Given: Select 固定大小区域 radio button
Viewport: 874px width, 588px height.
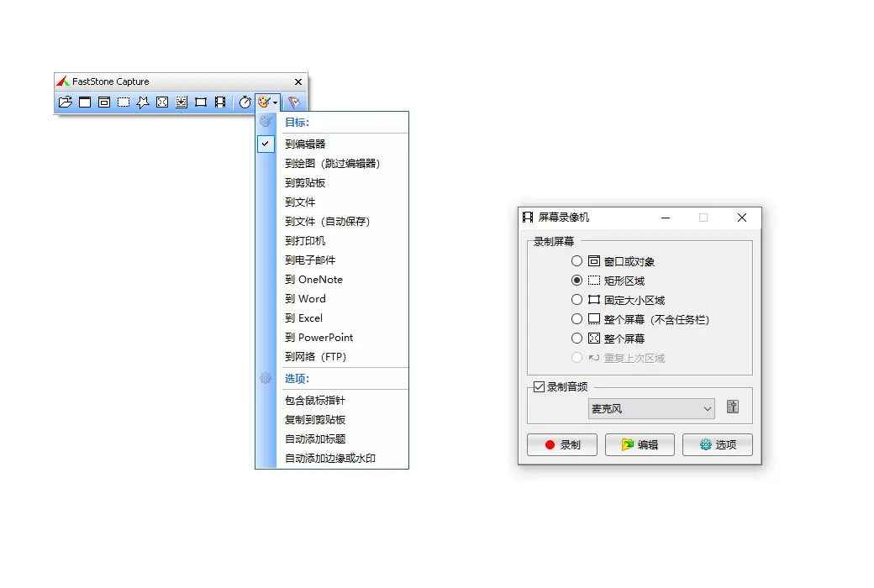Looking at the screenshot, I should 577,300.
